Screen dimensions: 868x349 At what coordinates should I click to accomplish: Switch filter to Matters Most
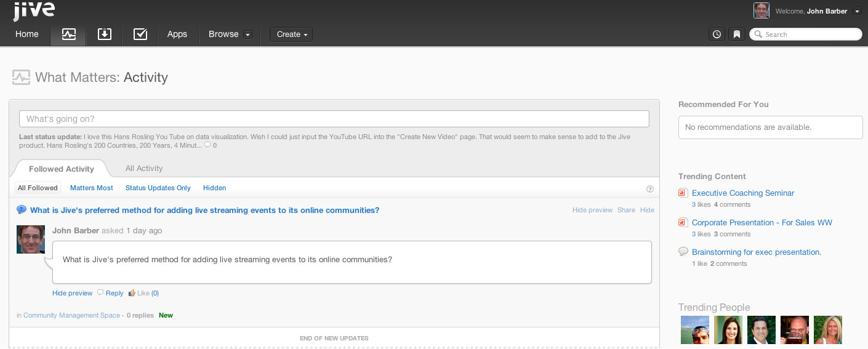pyautogui.click(x=92, y=188)
